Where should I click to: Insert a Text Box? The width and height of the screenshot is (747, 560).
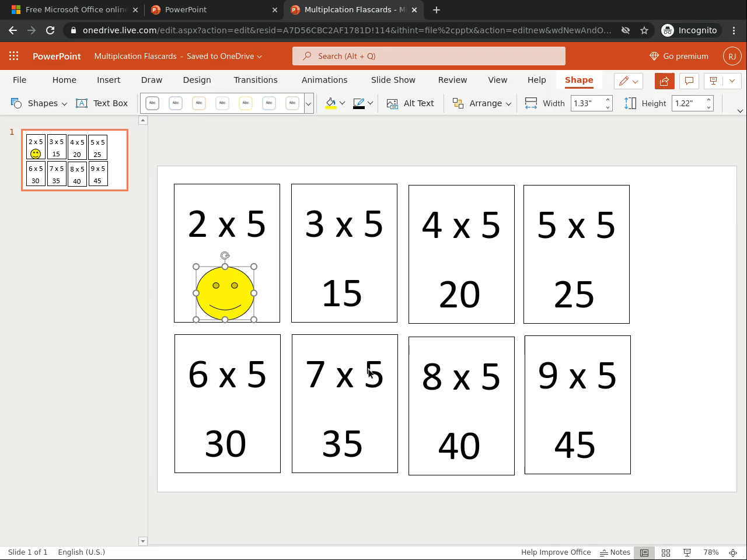click(102, 103)
